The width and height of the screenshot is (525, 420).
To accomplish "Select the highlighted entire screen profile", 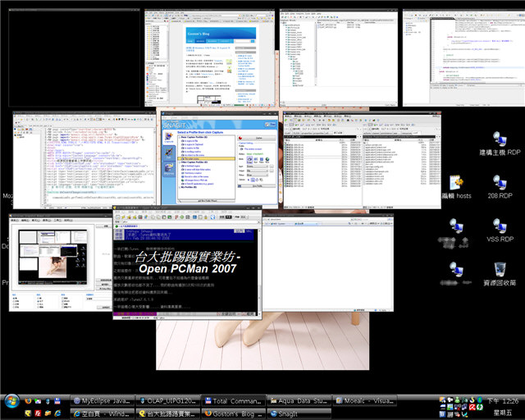I will (206, 159).
